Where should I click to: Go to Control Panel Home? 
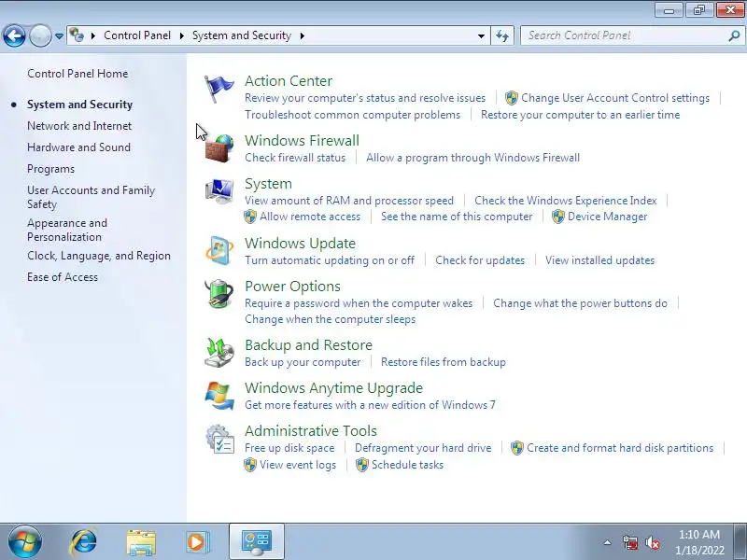tap(78, 74)
